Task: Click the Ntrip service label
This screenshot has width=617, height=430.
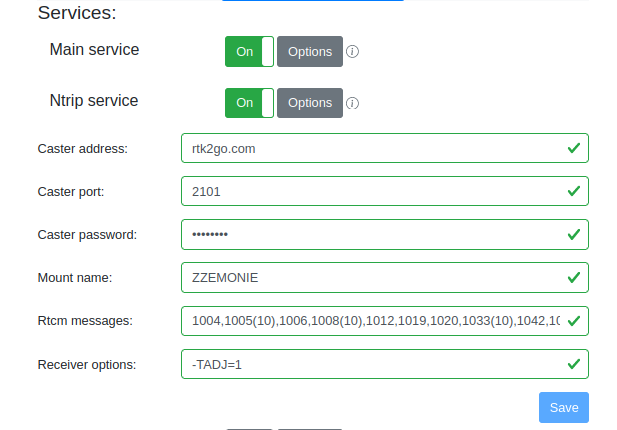Action: [94, 101]
